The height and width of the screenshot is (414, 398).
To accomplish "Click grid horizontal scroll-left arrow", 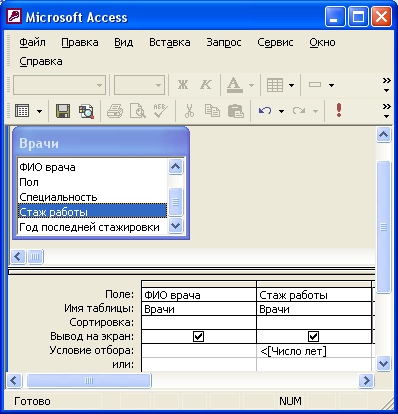I will click(x=14, y=380).
